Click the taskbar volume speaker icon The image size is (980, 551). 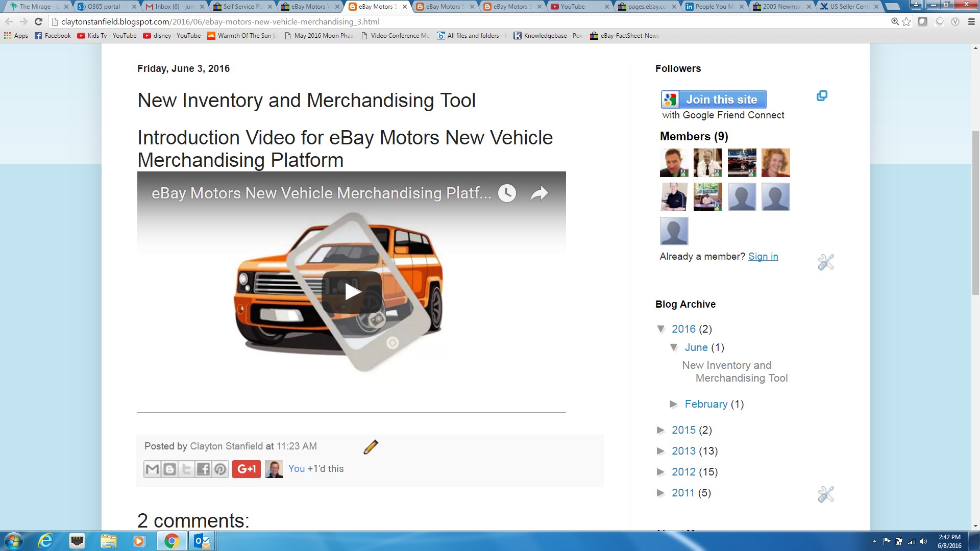point(923,541)
